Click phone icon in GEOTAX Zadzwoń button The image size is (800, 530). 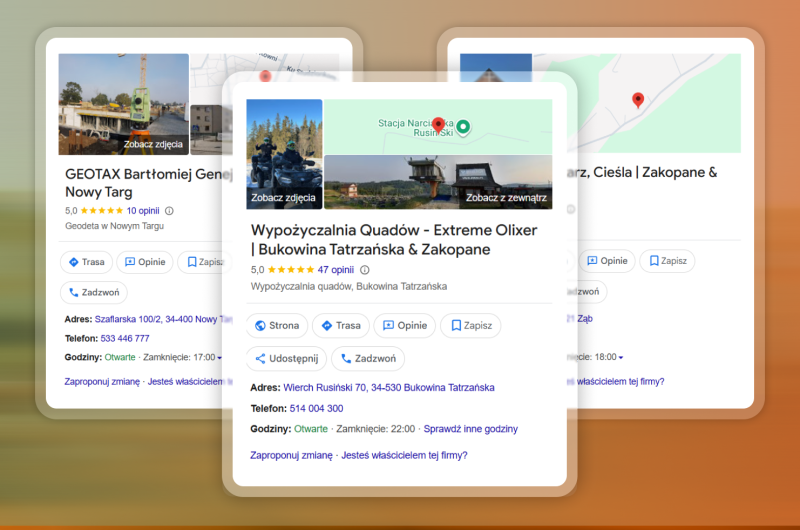pos(73,292)
